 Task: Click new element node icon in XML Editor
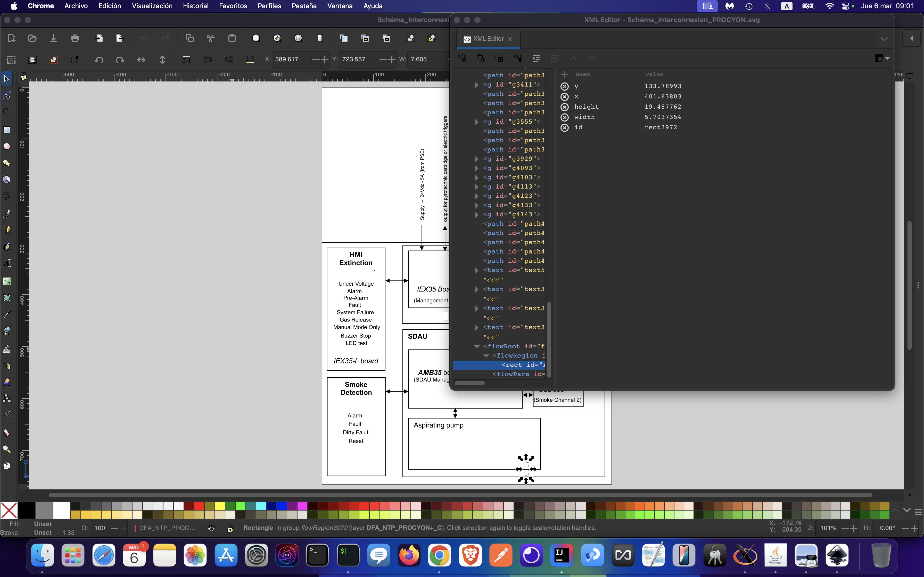tap(462, 58)
